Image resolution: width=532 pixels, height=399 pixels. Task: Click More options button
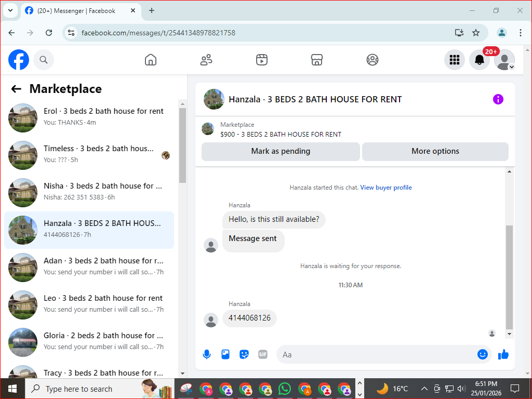point(435,151)
